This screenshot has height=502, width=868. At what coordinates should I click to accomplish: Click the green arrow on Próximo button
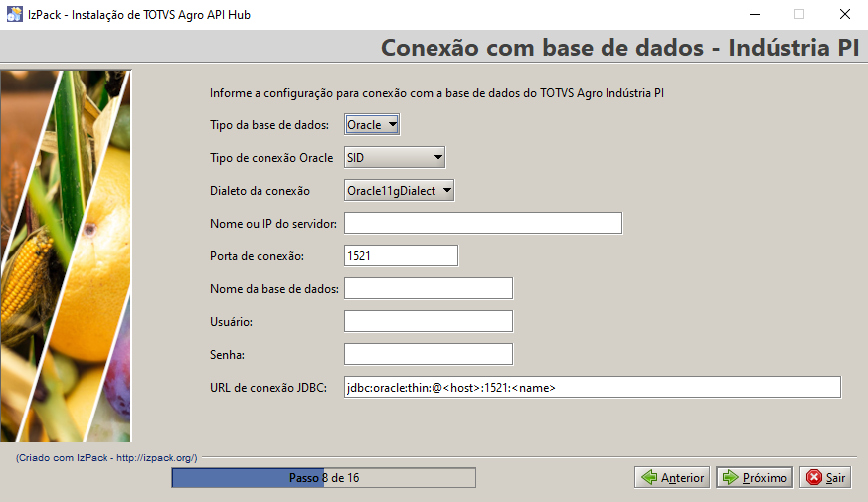coord(731,478)
